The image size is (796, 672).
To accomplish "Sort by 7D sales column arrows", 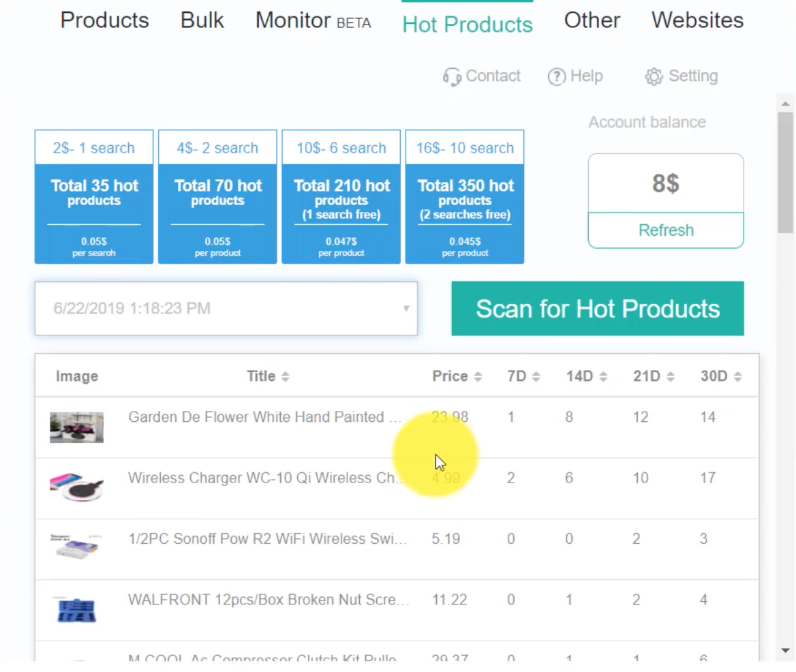I will [x=536, y=377].
